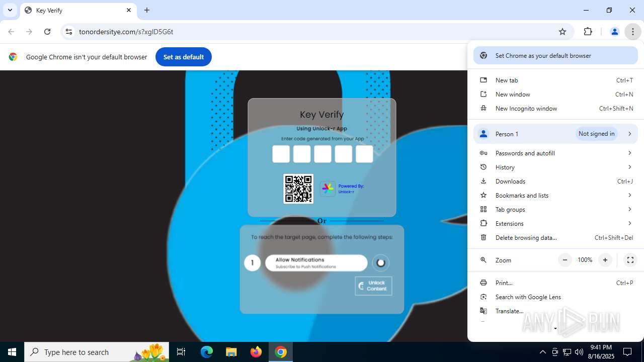Open File Explorer from taskbar
The width and height of the screenshot is (644, 362).
click(231, 352)
